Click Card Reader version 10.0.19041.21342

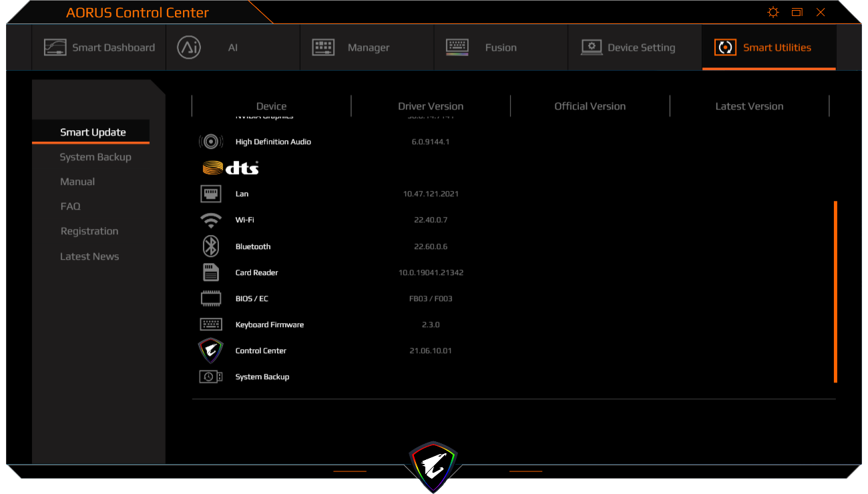pyautogui.click(x=431, y=272)
